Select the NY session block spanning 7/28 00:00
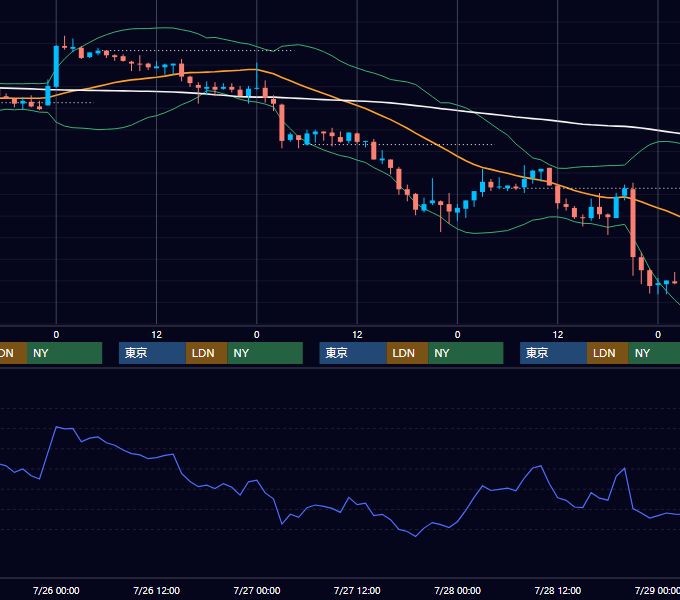The height and width of the screenshot is (600, 680). (466, 353)
